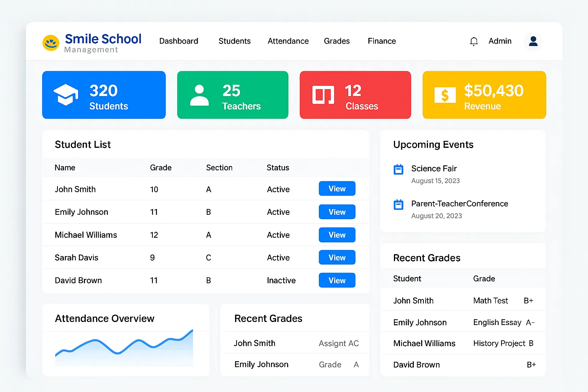
Task: Navigate to the Finance section
Action: coord(382,41)
